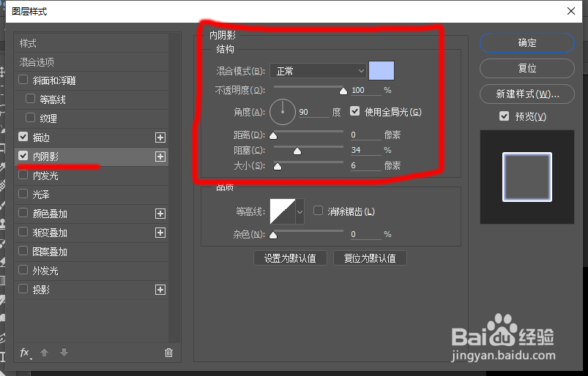Open the 外发光 settings row
Image resolution: width=588 pixels, height=376 pixels.
(92, 271)
